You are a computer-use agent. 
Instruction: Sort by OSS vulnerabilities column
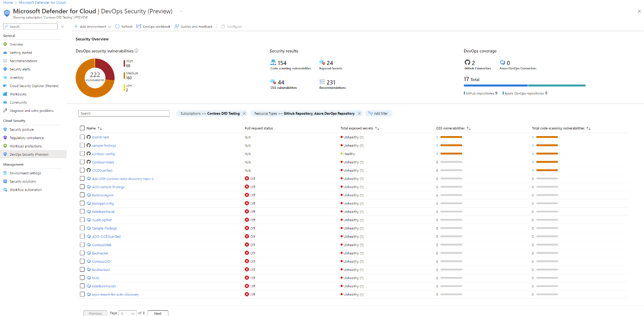[x=453, y=128]
